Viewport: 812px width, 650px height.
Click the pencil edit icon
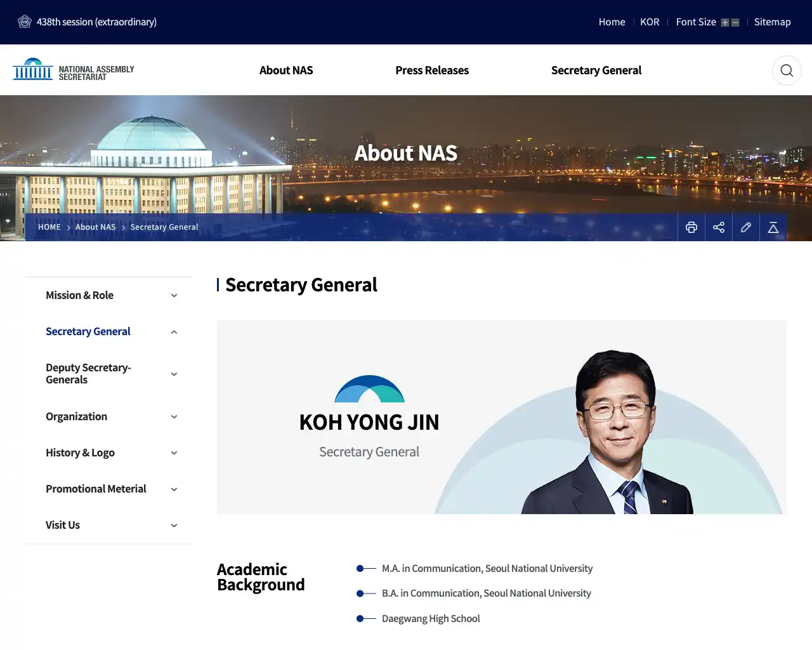coord(746,227)
